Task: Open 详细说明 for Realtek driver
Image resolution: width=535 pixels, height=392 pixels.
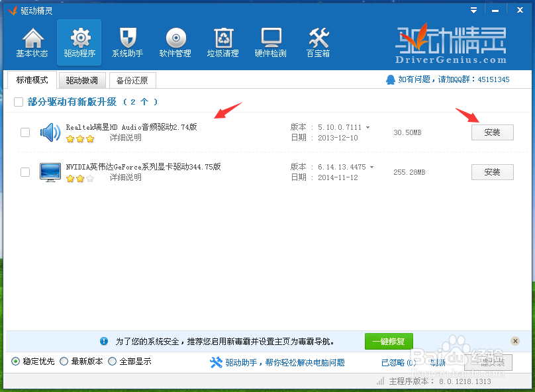Action: (126, 138)
